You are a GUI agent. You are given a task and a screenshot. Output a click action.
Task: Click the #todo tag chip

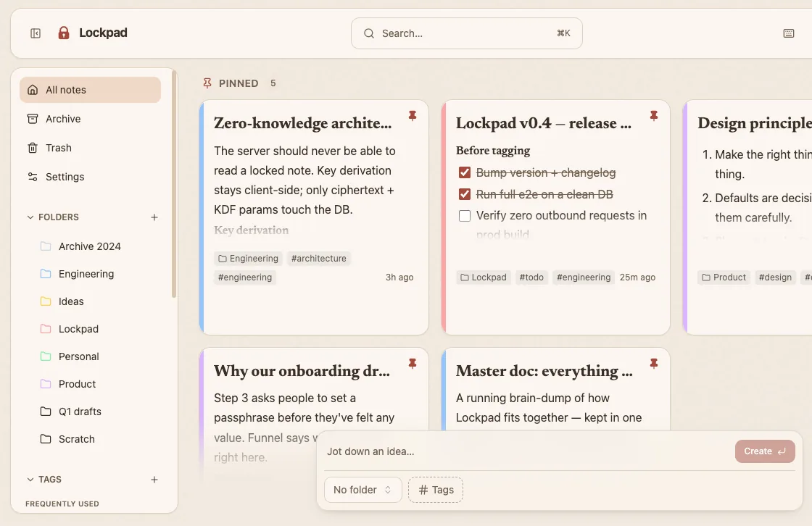(x=531, y=277)
